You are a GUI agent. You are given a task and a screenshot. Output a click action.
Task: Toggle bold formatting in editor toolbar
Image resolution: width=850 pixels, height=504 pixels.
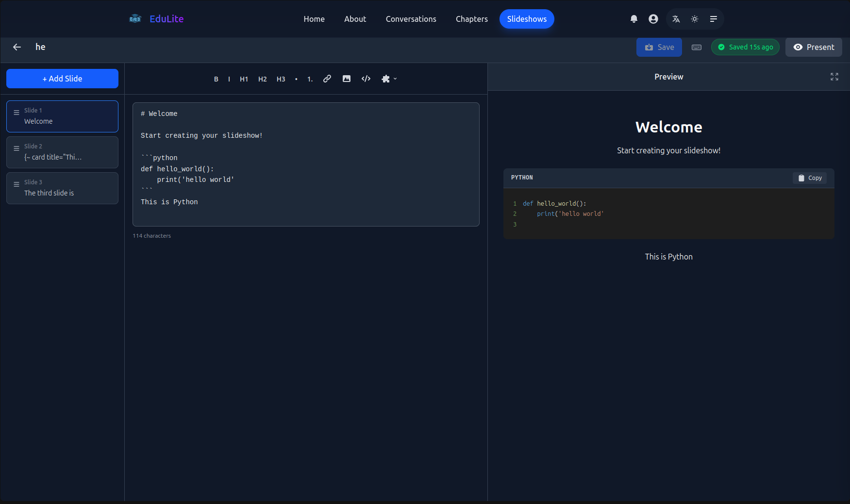[216, 79]
